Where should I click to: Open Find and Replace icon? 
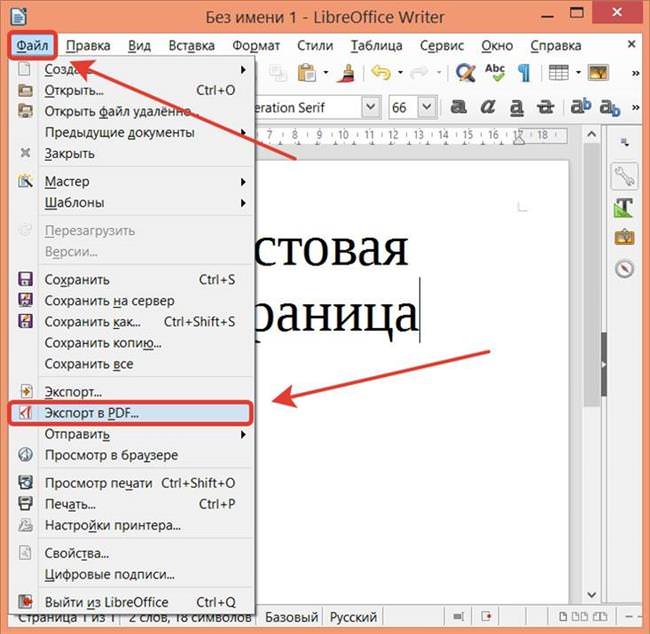tap(465, 73)
